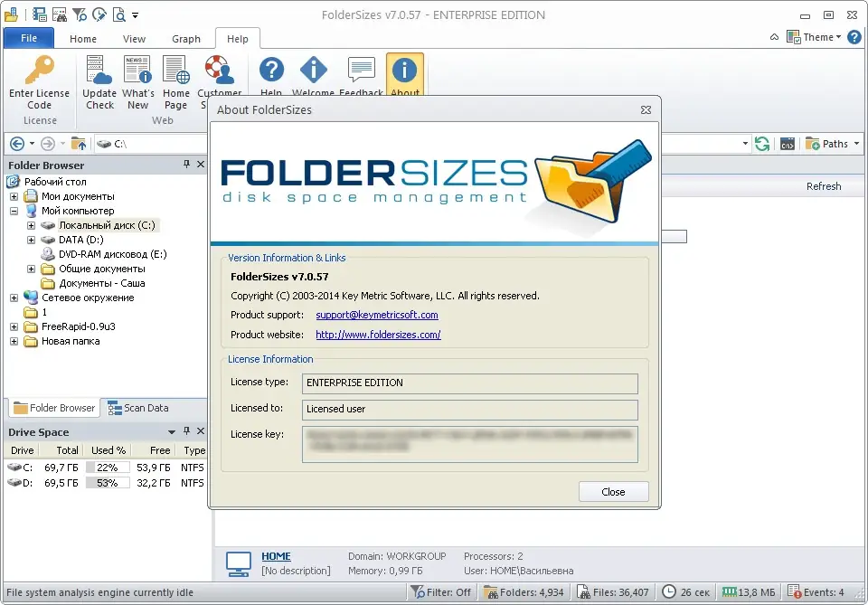Click Refresh in the right pane
Screen dimensions: 868x605
pyautogui.click(x=824, y=186)
